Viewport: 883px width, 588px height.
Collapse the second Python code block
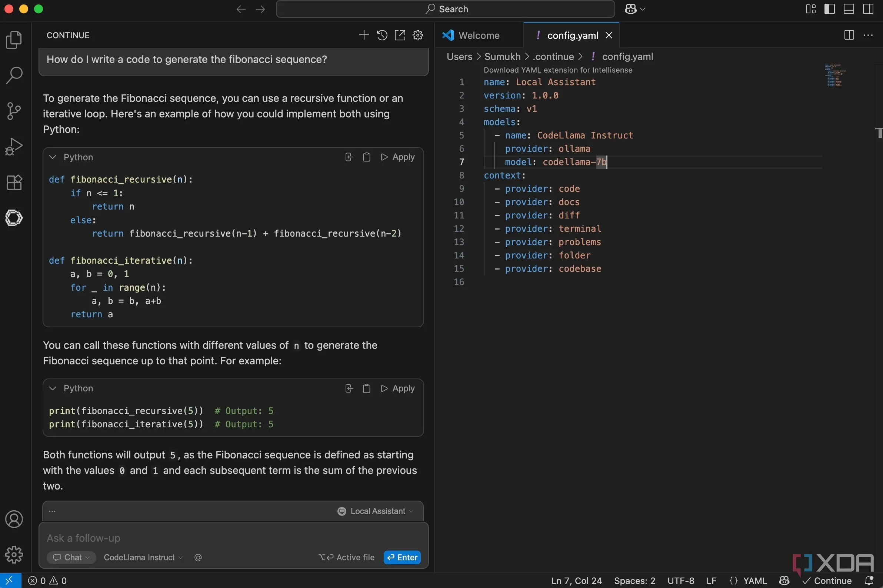pos(53,388)
